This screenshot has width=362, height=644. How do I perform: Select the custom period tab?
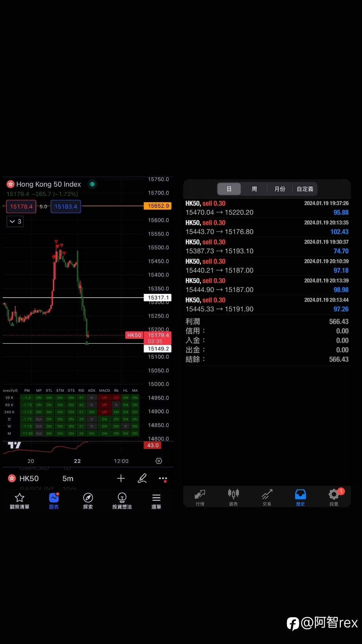tap(305, 189)
